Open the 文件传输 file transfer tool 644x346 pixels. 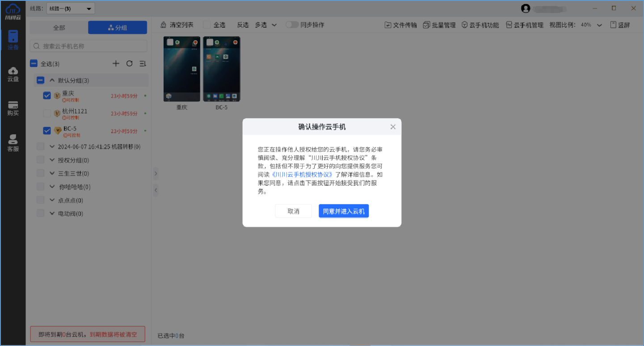(x=400, y=25)
